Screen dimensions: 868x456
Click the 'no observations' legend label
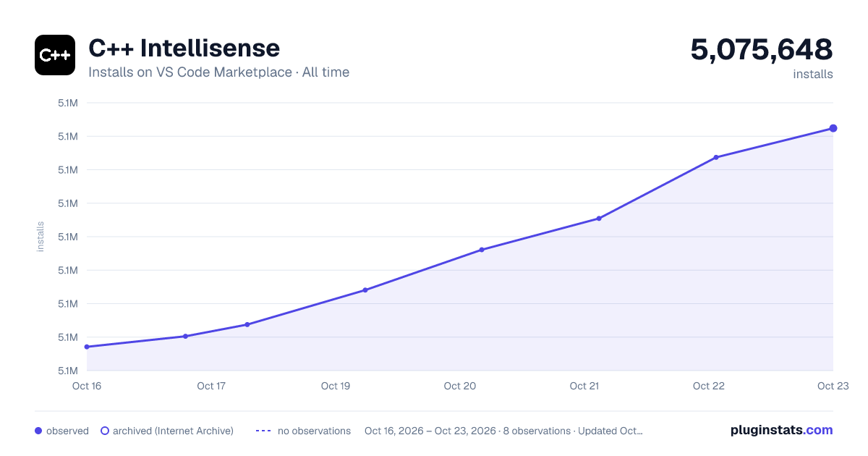[x=314, y=431]
